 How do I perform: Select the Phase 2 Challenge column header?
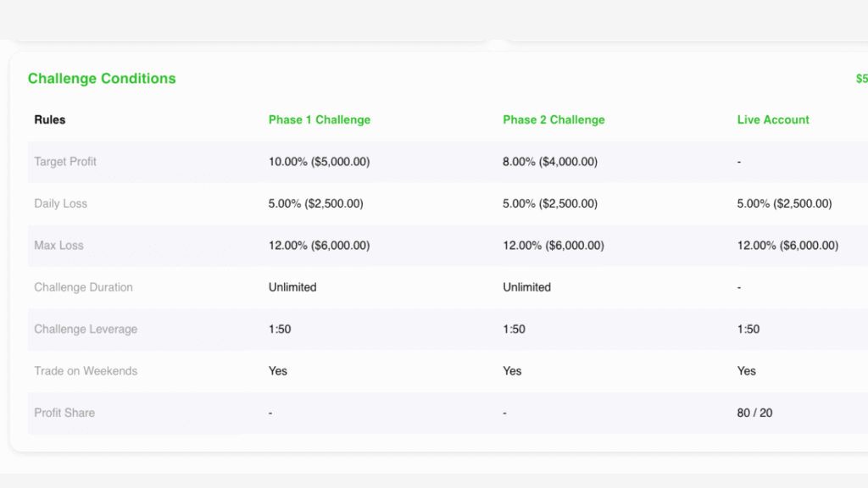[554, 119]
